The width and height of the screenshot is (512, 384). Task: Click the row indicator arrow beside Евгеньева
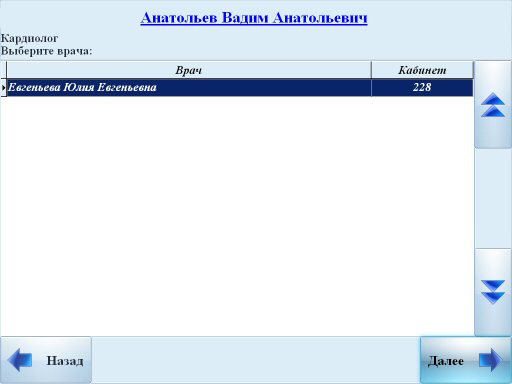click(x=3, y=88)
